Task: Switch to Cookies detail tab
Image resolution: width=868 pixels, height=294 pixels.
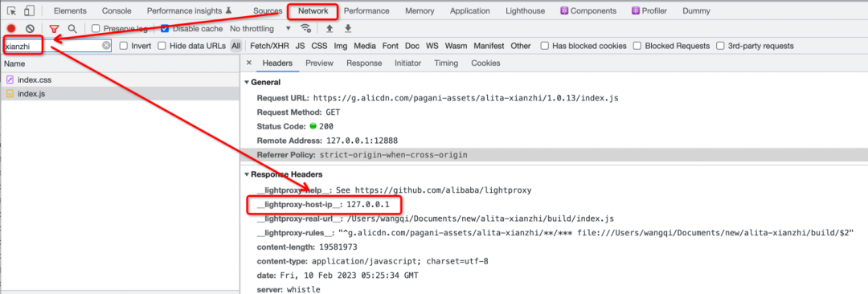Action: 485,63
